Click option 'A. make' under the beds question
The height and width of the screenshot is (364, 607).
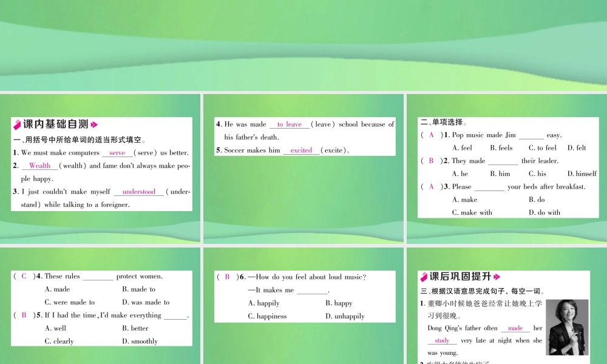pos(464,200)
